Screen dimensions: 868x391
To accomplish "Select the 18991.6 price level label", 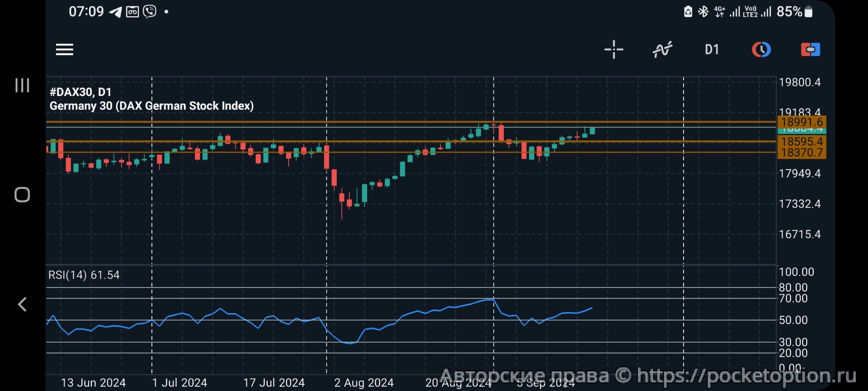I will (802, 122).
